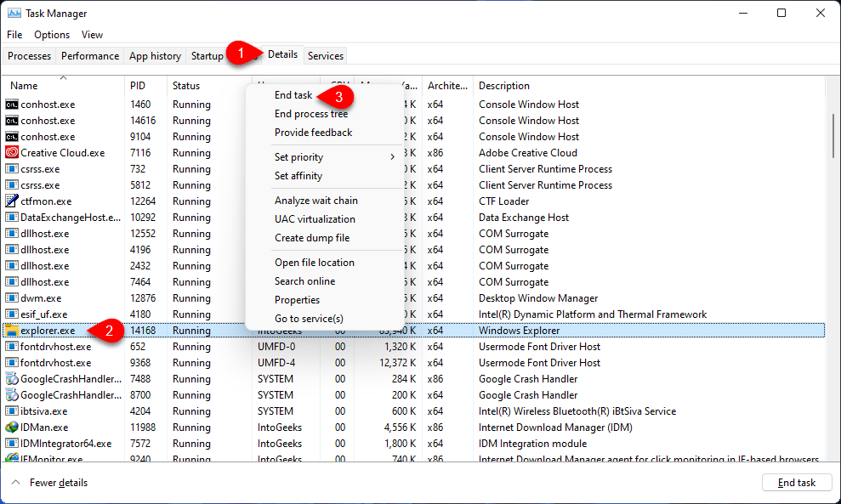Select Open file location
The height and width of the screenshot is (504, 841).
tap(315, 263)
